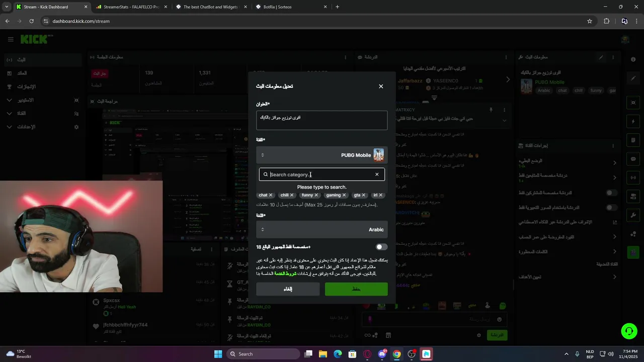
Task: Open the Windows Start menu
Action: click(218, 354)
